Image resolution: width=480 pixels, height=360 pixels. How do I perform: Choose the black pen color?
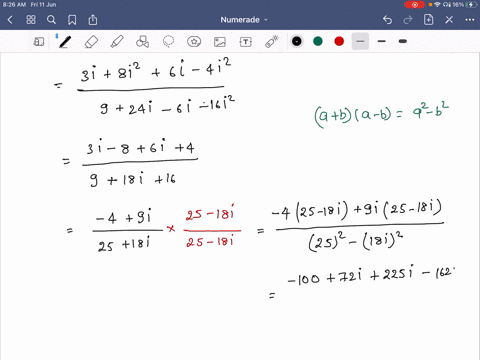tap(297, 41)
